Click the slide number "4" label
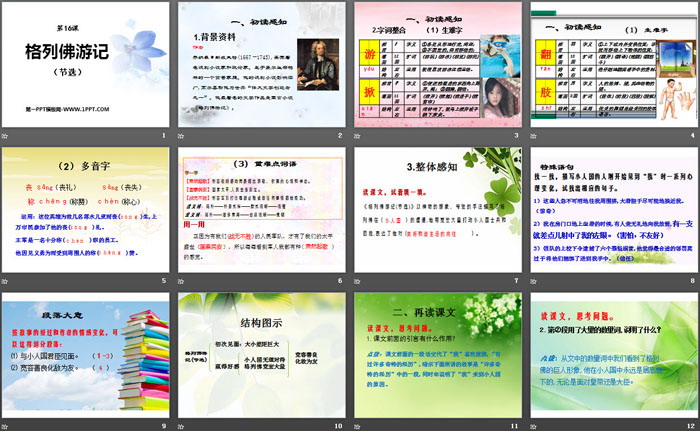 coord(693,135)
